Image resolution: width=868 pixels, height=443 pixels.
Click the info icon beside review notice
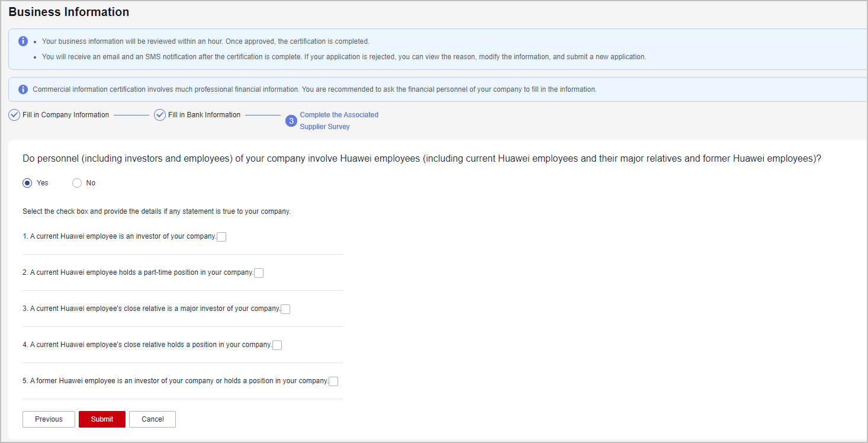[x=23, y=41]
